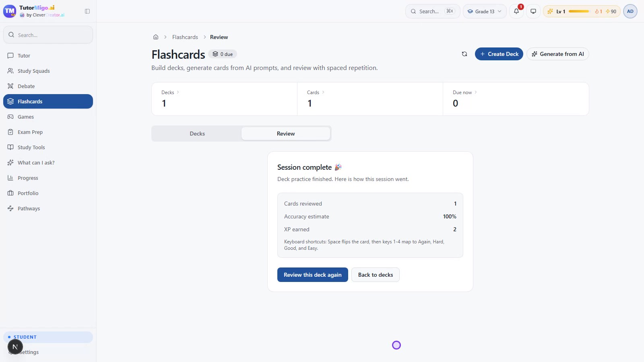This screenshot has width=644, height=362.
Task: Click the 90 points indicator
Action: pos(611,11)
